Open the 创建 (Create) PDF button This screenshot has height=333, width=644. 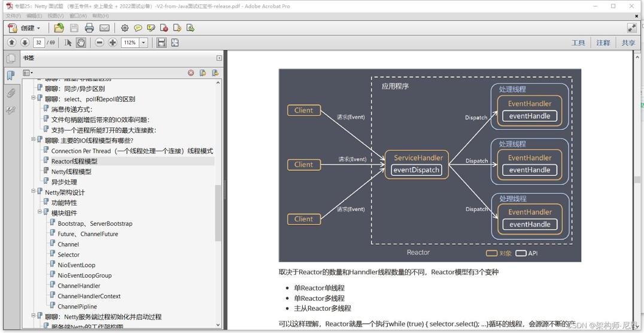pos(24,28)
